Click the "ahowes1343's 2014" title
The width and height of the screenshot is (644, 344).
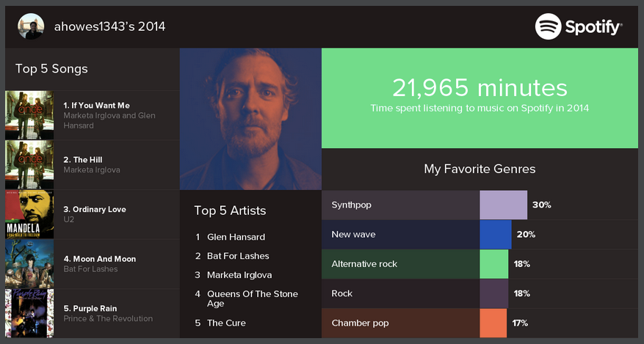pyautogui.click(x=109, y=26)
